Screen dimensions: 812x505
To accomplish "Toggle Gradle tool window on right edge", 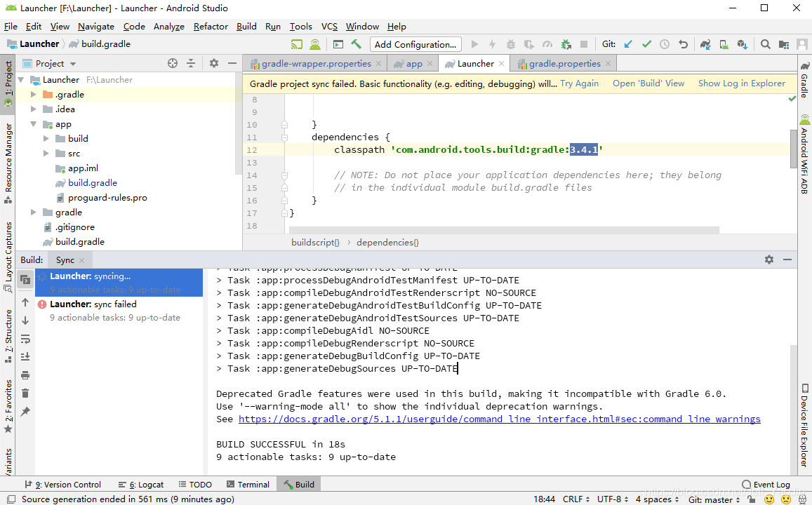I will point(804,80).
